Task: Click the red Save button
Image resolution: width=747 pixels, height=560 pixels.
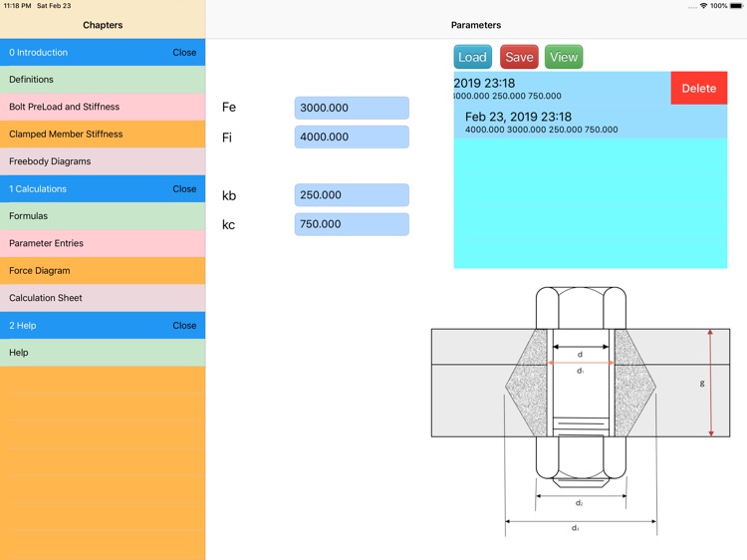Action: pos(519,57)
